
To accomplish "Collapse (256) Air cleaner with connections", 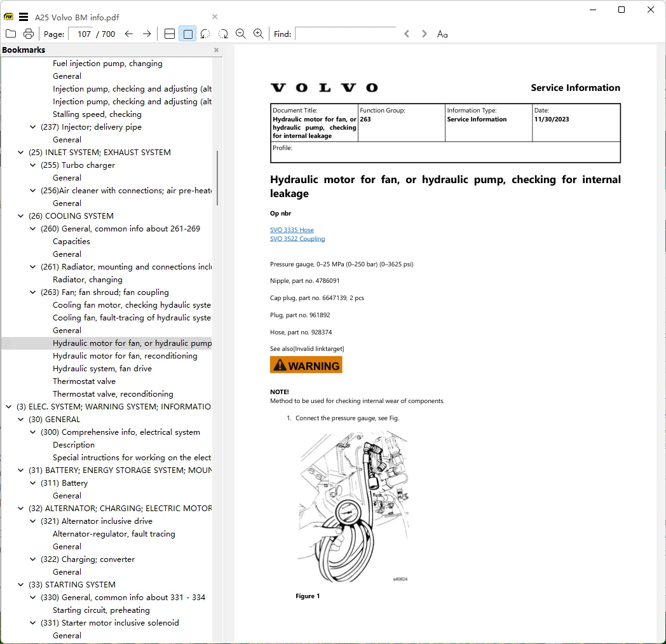I will [x=32, y=191].
